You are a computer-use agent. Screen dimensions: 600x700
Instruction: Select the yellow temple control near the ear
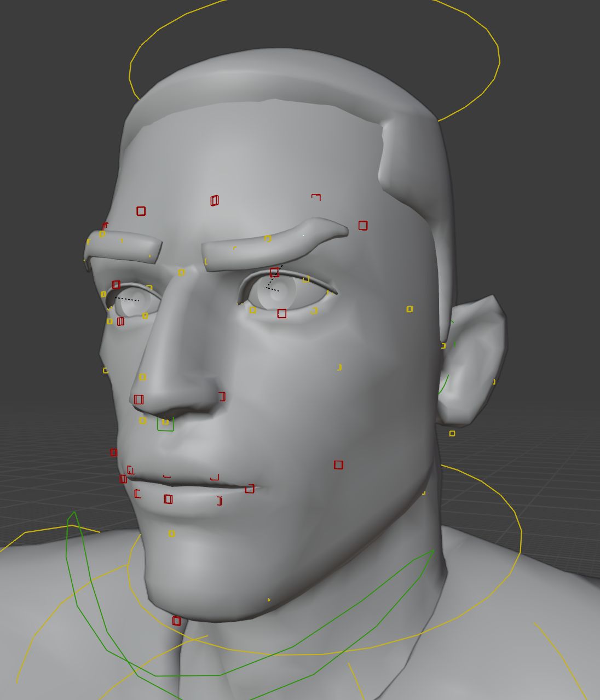click(x=409, y=309)
